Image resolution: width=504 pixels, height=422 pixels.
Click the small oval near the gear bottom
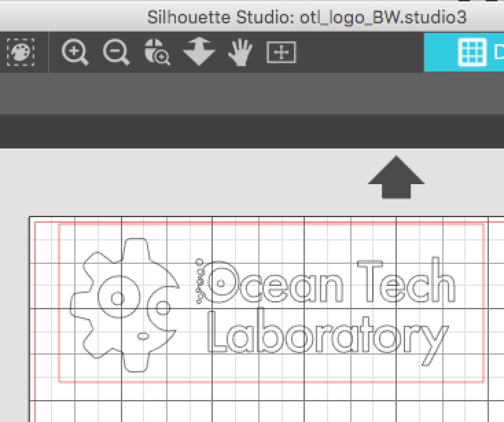[143, 336]
